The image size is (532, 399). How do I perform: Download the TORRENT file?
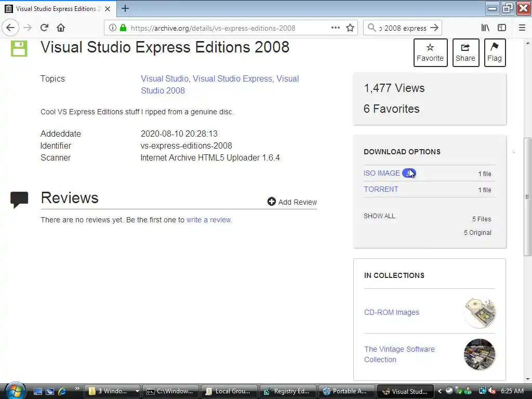381,189
